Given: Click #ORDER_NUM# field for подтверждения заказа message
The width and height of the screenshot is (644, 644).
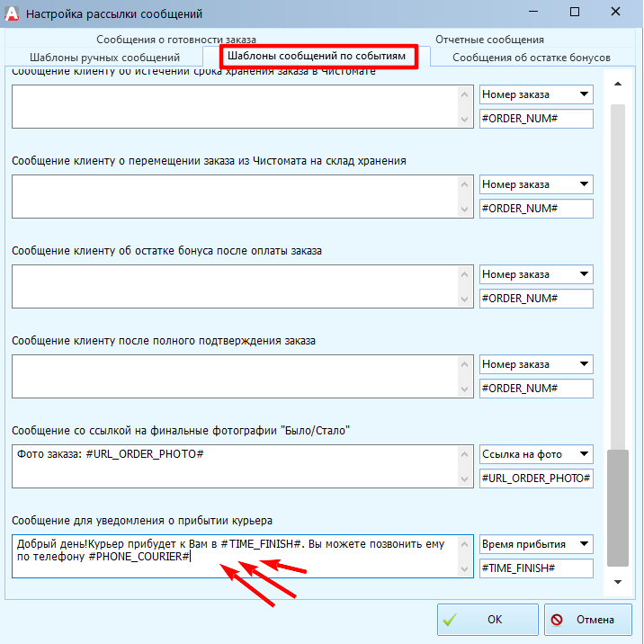Looking at the screenshot, I should (536, 389).
